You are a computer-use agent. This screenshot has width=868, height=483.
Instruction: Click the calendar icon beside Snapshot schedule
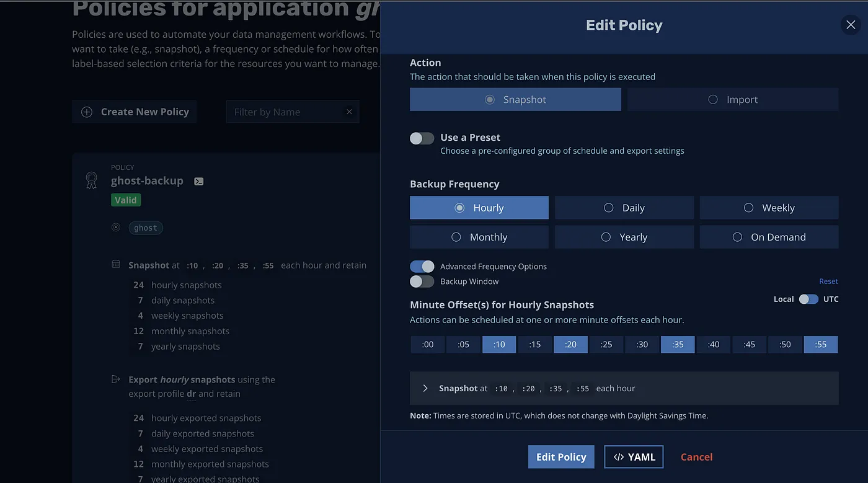[115, 265]
